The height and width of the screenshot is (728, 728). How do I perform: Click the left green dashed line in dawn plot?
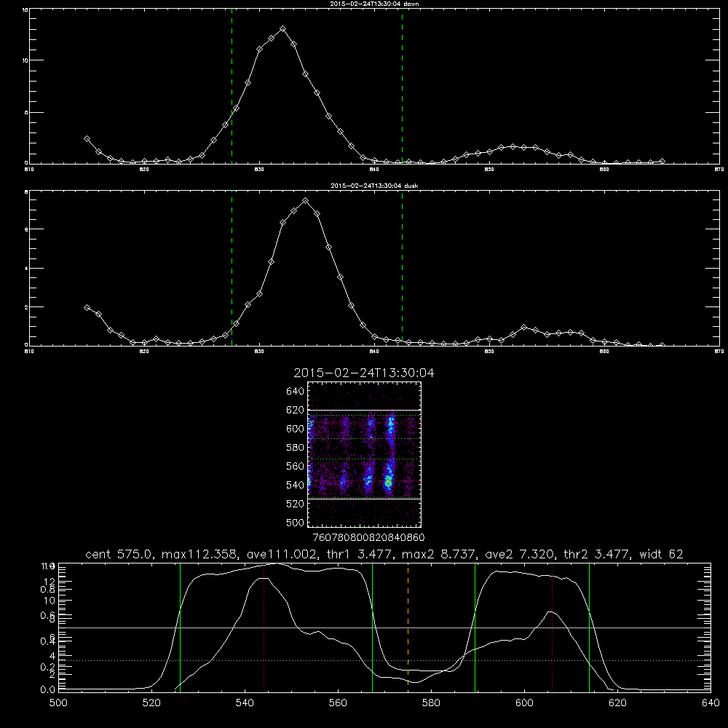[x=232, y=88]
